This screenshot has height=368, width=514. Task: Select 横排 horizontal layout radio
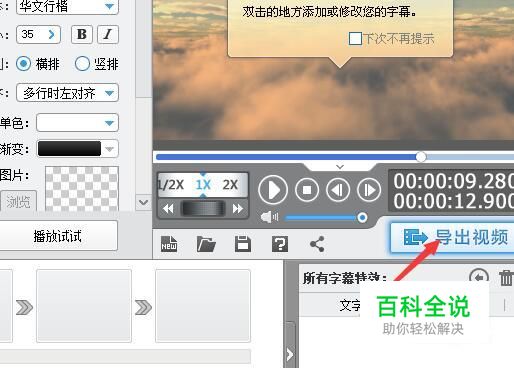coord(23,64)
